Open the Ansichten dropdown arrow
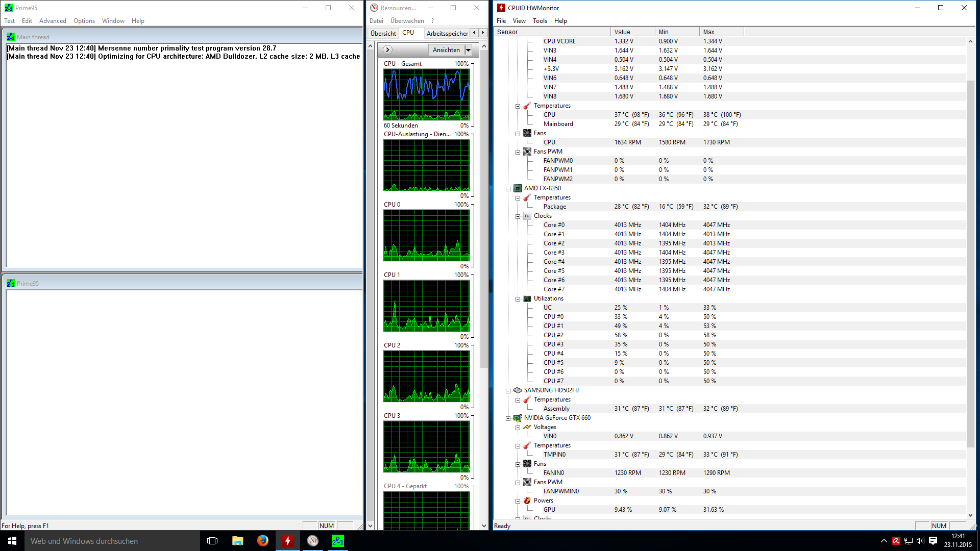This screenshot has width=980, height=551. point(468,50)
